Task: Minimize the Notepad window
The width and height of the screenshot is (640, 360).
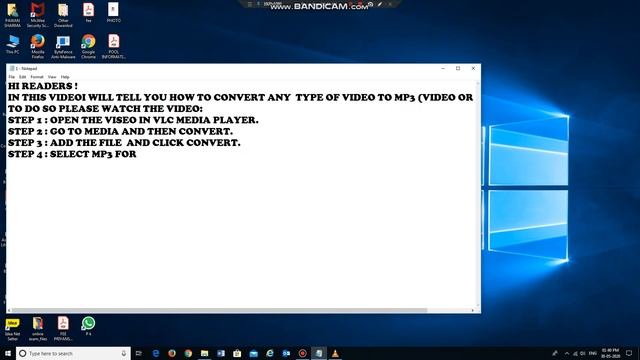Action: click(443, 69)
